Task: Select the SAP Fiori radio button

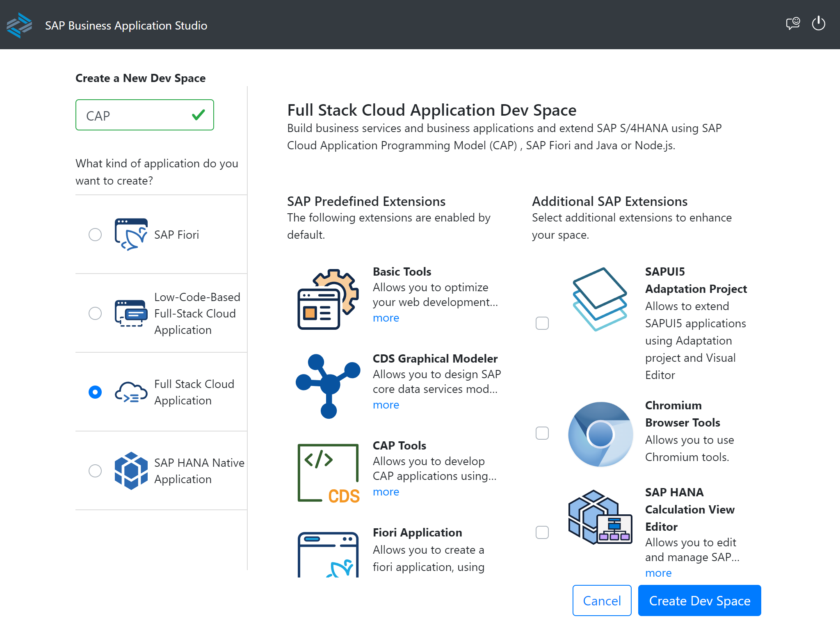Action: click(95, 235)
